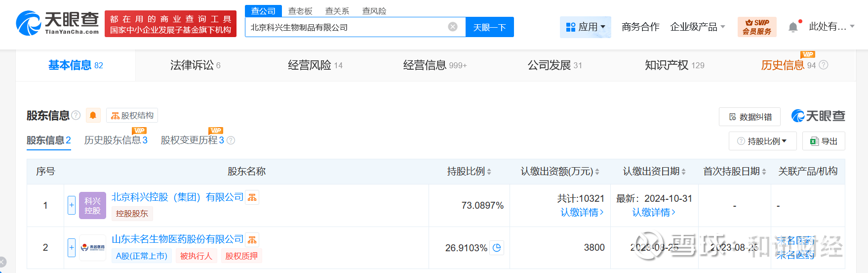Screen dimensions: 868x273
Task: Click the A股(正常上市) tag
Action: [x=142, y=256]
